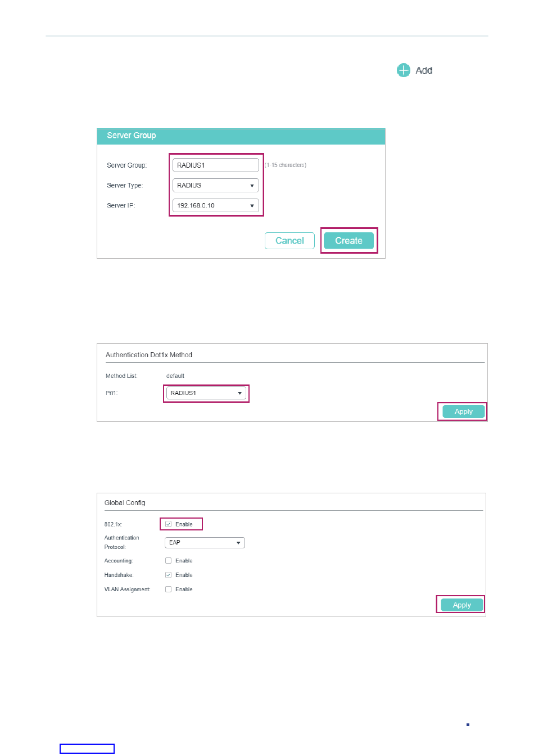Enable the VLAN Assignment checkbox
Viewport: 534px width, 756px height.
pyautogui.click(x=168, y=589)
